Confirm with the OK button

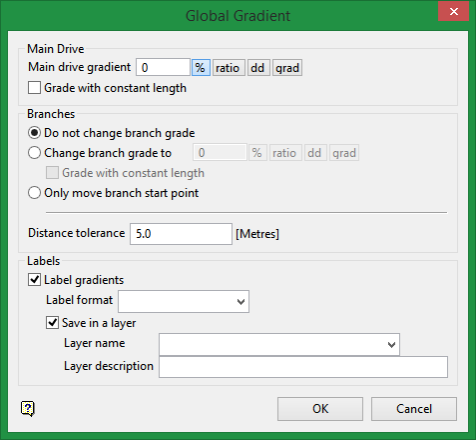coord(320,409)
